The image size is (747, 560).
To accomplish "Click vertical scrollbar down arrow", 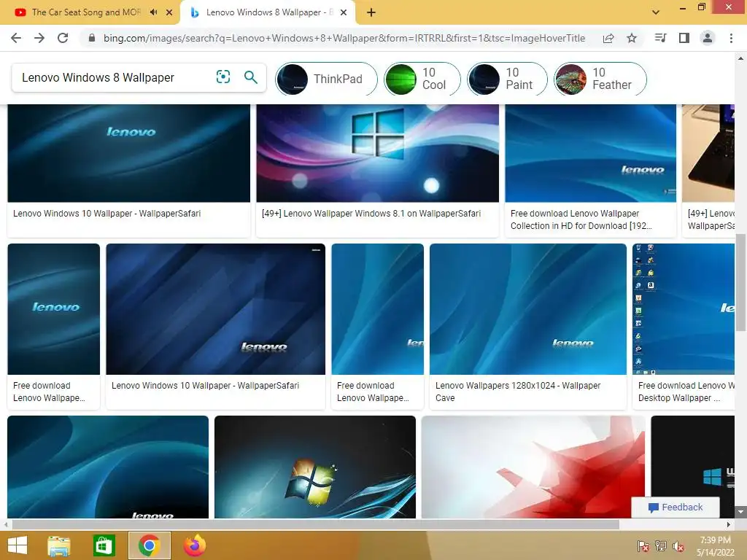I will tap(740, 513).
